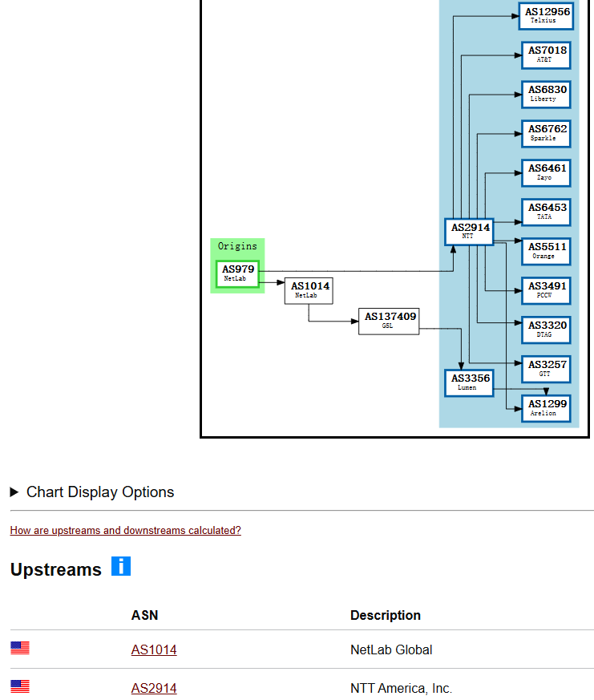Open the AS1014 link in Upstreams table

click(x=154, y=649)
